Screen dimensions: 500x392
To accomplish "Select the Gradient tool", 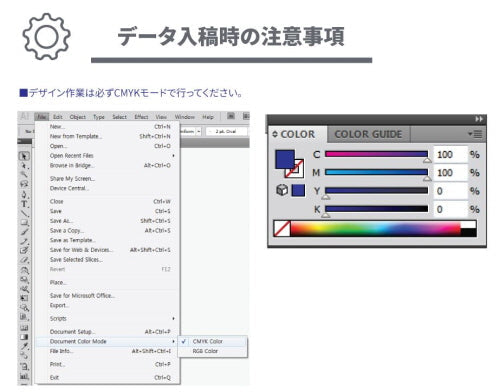I will (24, 337).
